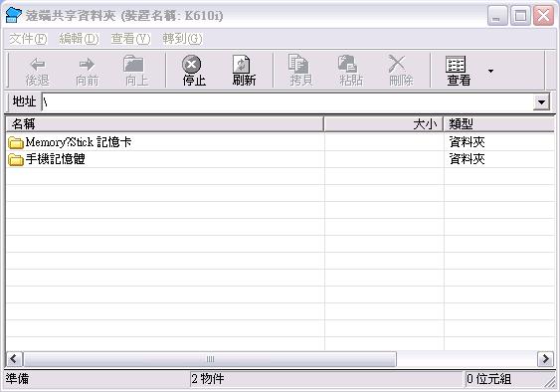
Task: Click the 後退 (Back) arrow icon
Action: [38, 65]
